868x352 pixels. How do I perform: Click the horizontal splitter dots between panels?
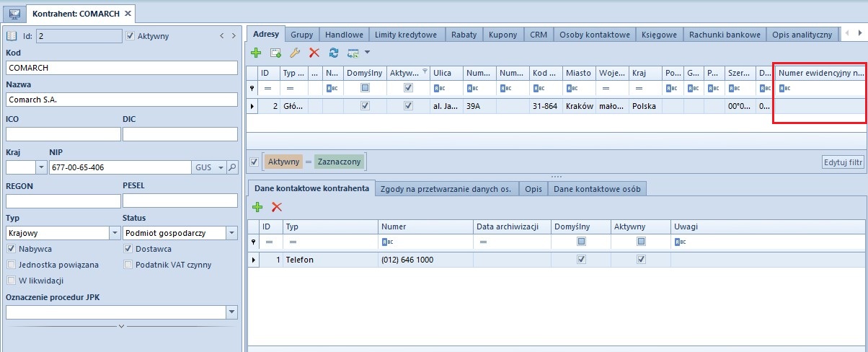tap(556, 176)
